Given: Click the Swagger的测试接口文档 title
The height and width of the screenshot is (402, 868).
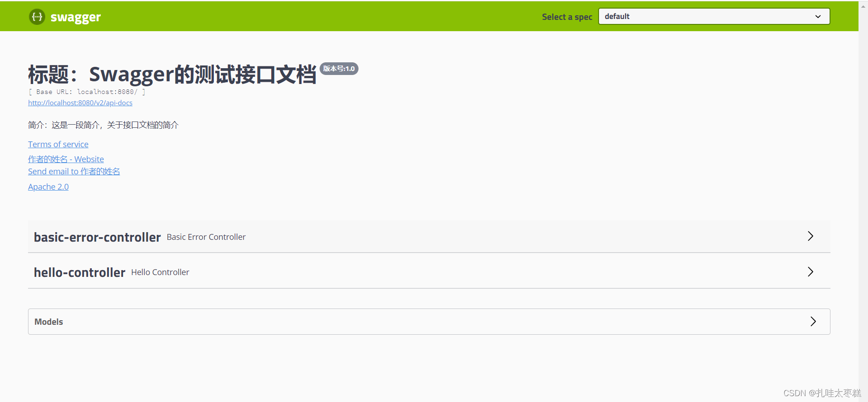Looking at the screenshot, I should pos(172,74).
